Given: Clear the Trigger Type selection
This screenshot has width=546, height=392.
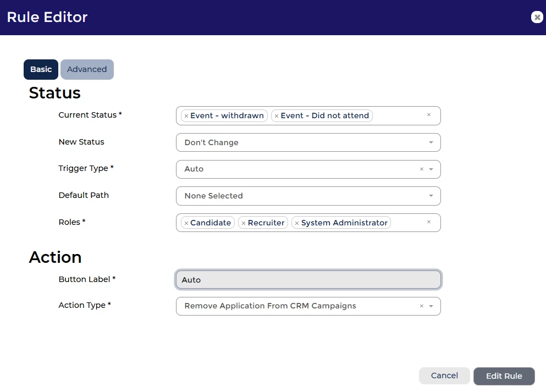Looking at the screenshot, I should pos(422,169).
